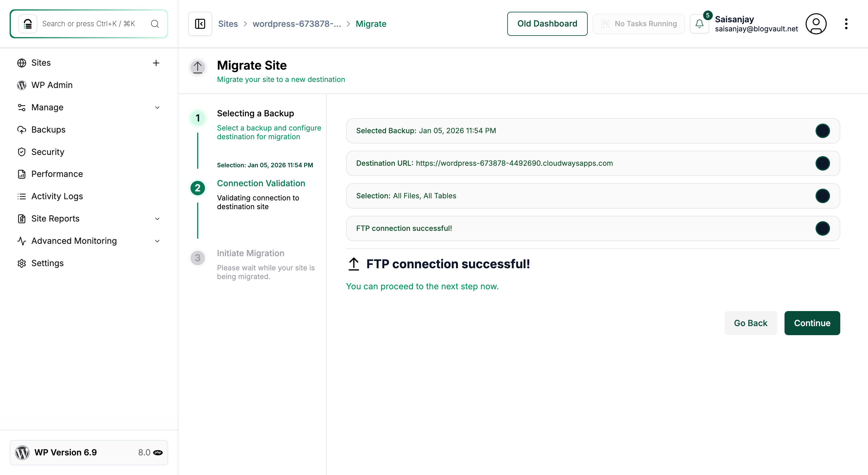Toggle the FTP connection successful switch
The height and width of the screenshot is (475, 868).
coord(823,228)
